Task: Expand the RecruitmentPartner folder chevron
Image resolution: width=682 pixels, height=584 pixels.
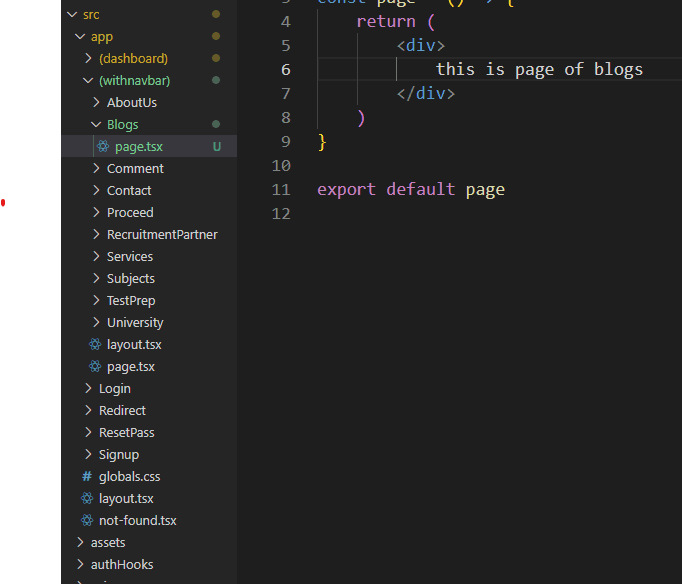Action: point(97,234)
